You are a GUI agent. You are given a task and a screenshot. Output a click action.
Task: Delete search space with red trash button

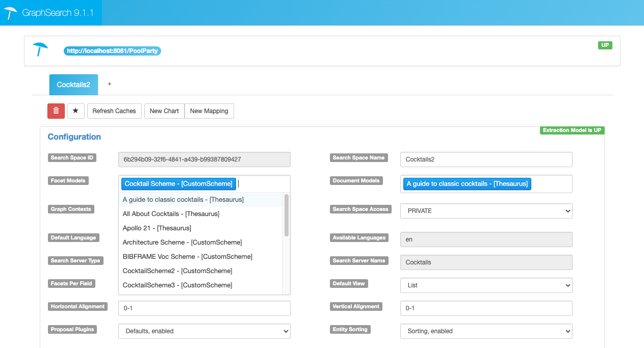click(x=56, y=111)
